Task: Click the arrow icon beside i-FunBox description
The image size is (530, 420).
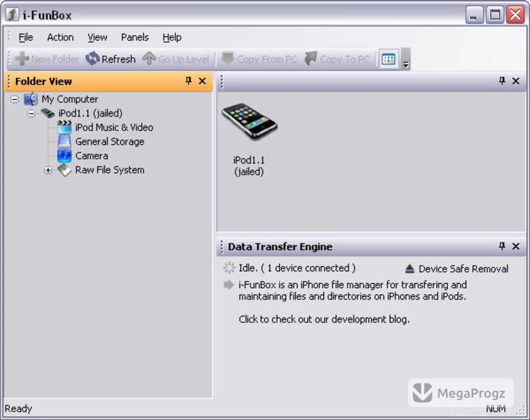Action: click(229, 285)
